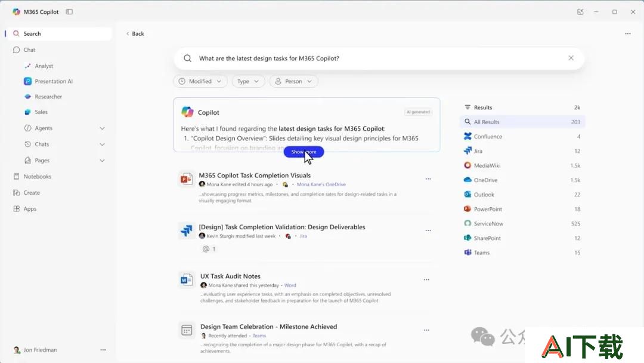Expand the Pages section chevron
The image size is (644, 363).
click(103, 161)
